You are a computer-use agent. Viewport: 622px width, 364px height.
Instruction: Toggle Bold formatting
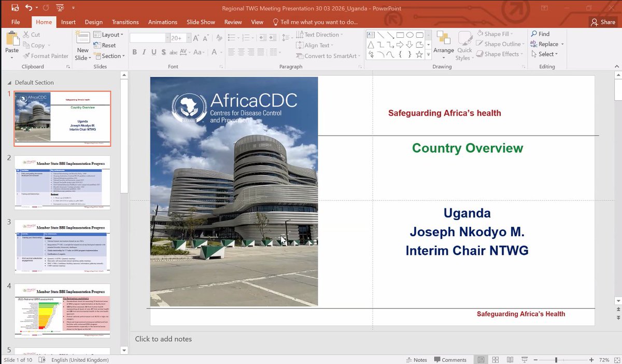[134, 52]
